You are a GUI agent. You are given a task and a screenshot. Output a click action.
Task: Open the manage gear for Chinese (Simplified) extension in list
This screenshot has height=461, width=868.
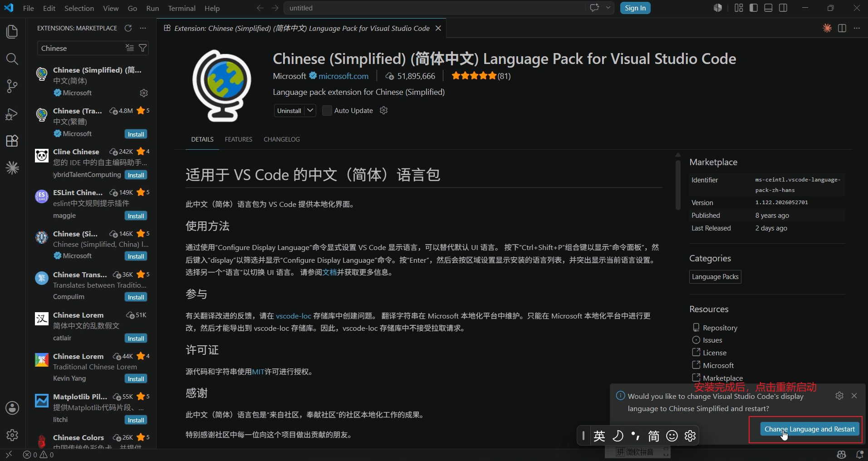point(144,93)
